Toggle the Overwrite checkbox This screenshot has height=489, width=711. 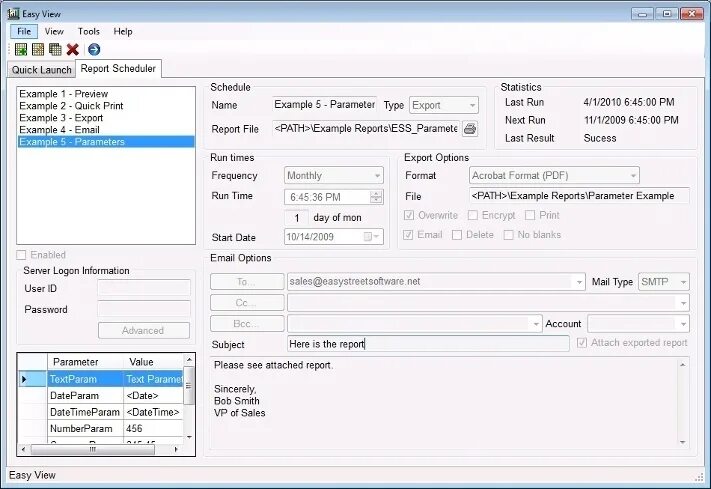[x=409, y=215]
